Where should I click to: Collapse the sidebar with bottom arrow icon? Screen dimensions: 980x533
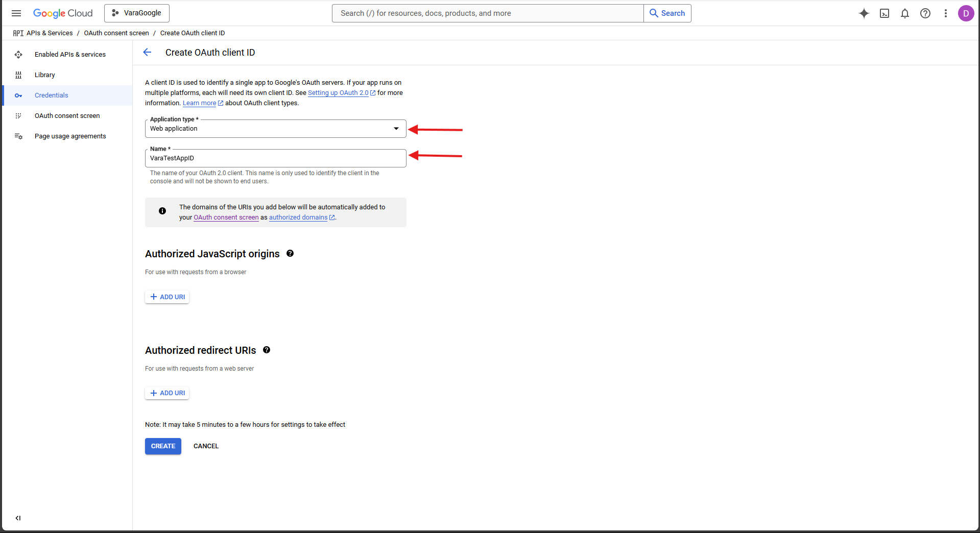pyautogui.click(x=18, y=518)
